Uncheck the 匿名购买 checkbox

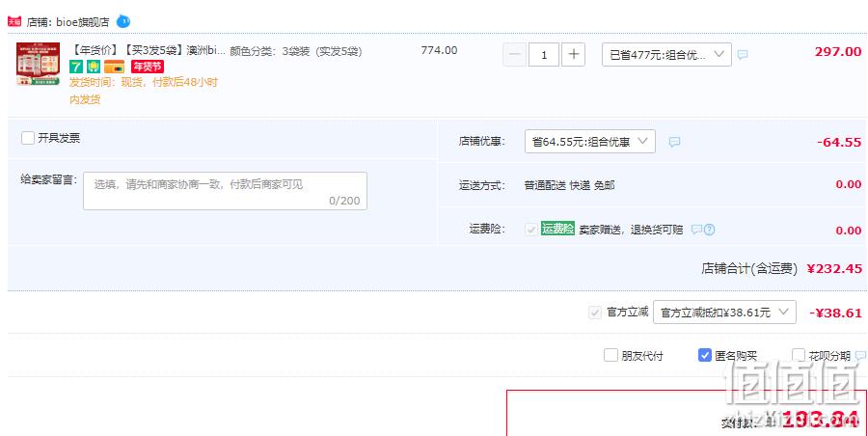(x=705, y=355)
